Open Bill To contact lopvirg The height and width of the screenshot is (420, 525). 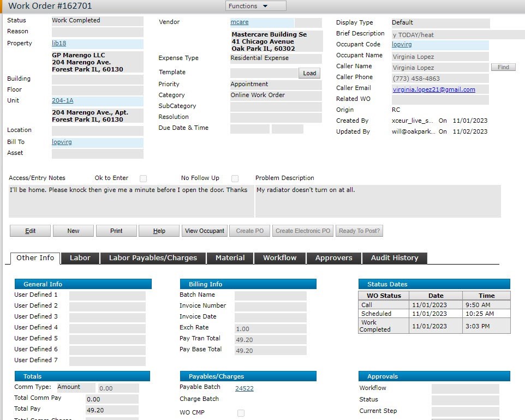click(61, 142)
